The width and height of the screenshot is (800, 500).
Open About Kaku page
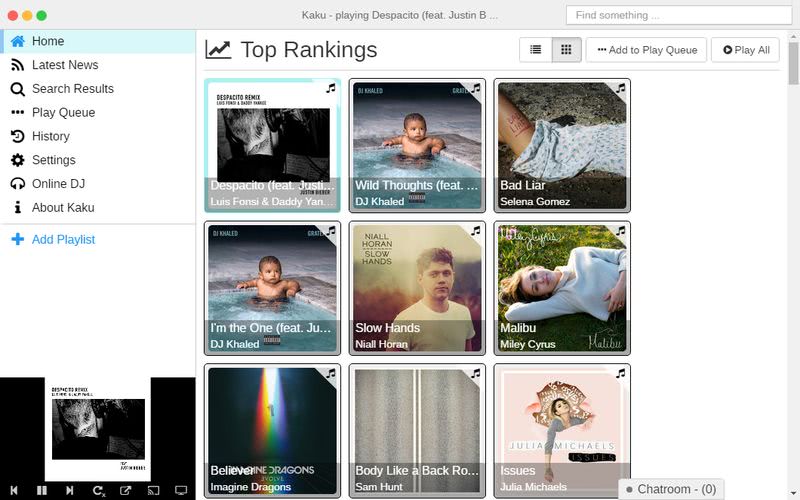[98, 208]
